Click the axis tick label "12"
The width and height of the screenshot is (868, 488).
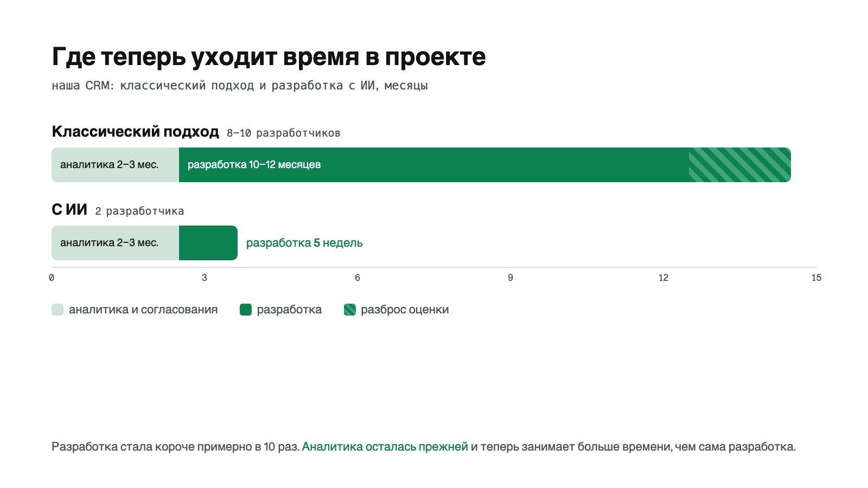point(663,278)
